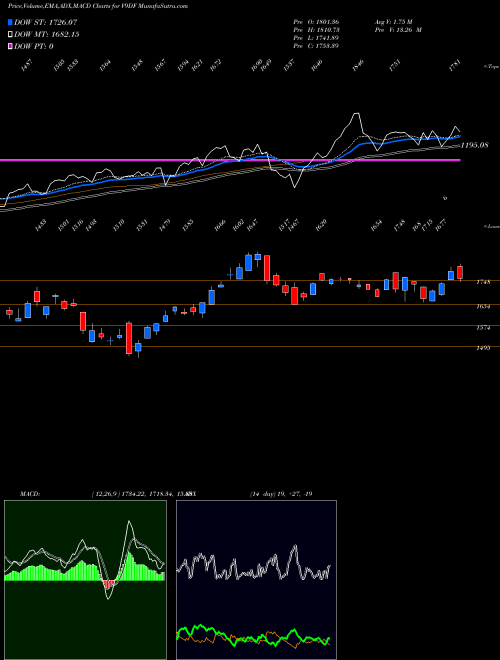Viewport: 500px width, 660px height.
Task: Click the 1467 low label
Action: tap(293, 225)
